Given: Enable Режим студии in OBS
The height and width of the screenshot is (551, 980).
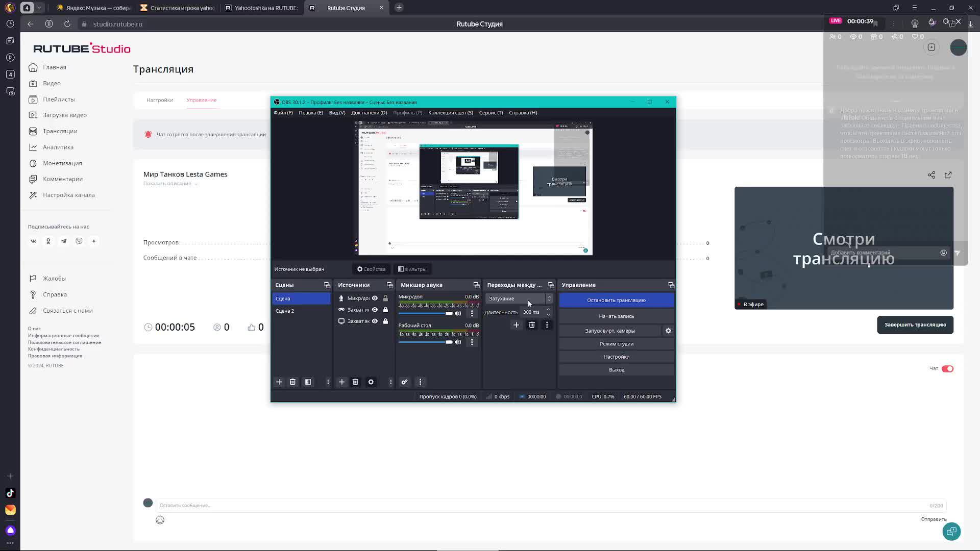Looking at the screenshot, I should click(x=616, y=344).
